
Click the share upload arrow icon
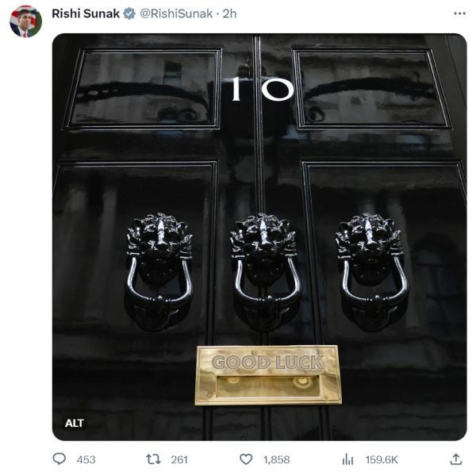coord(455,459)
